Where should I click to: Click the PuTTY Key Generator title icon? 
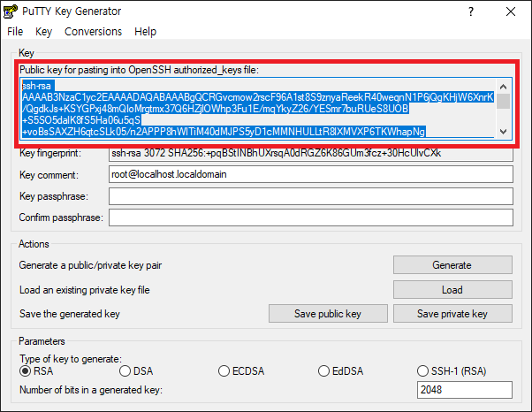(11, 11)
